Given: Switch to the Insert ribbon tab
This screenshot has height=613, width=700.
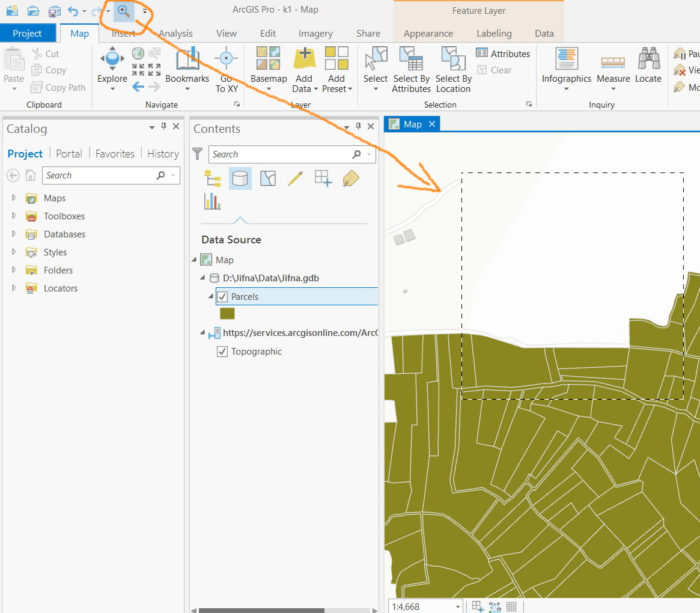Looking at the screenshot, I should 124,34.
